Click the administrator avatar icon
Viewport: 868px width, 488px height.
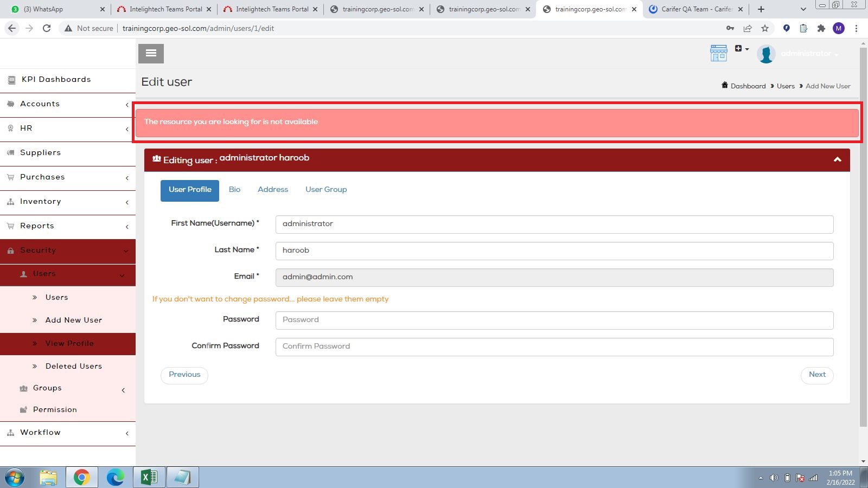point(766,54)
